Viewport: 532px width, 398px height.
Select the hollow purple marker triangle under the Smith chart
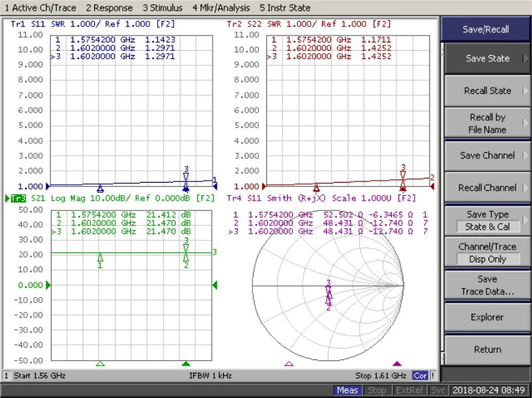(289, 363)
